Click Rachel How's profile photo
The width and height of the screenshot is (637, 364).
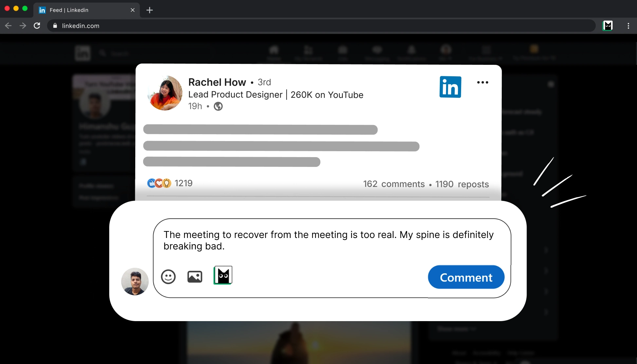(165, 93)
